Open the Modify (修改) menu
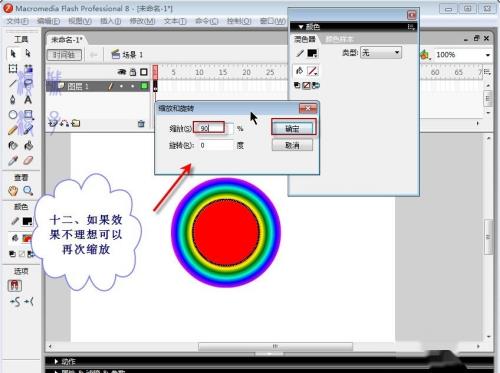The height and width of the screenshot is (373, 500). coord(142,21)
